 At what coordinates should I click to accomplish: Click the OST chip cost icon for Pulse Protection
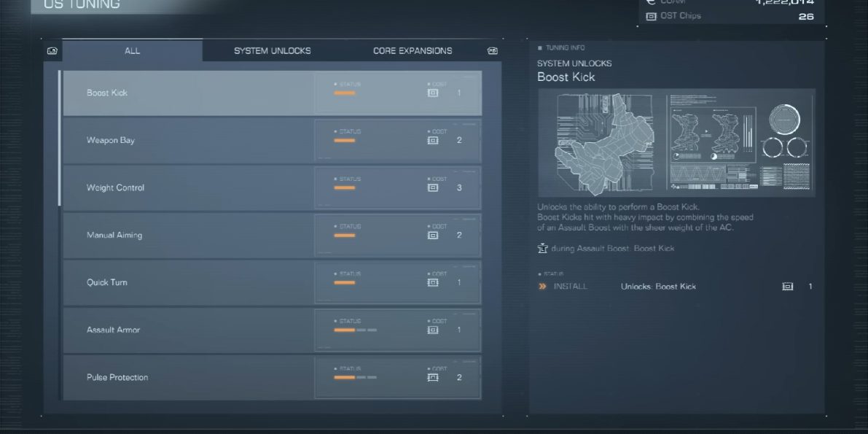tap(433, 377)
